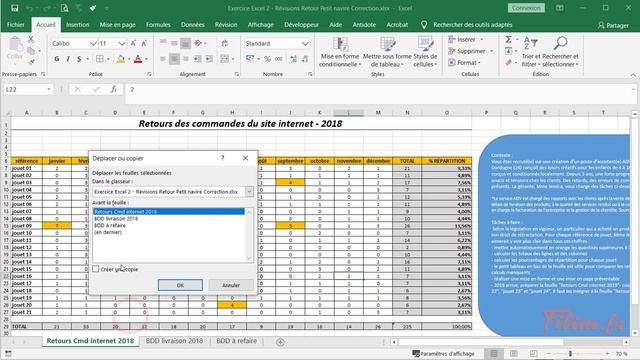Click the Bold (G) button
The height and width of the screenshot is (360, 640).
(x=57, y=59)
